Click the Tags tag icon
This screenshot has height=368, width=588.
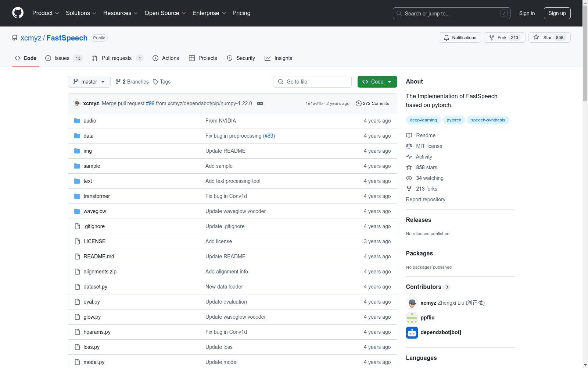click(155, 82)
